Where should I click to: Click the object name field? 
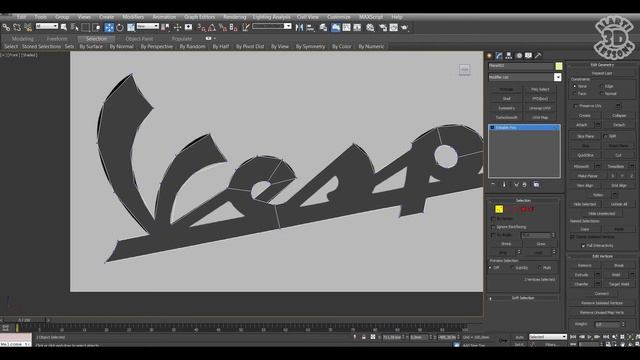click(x=521, y=66)
